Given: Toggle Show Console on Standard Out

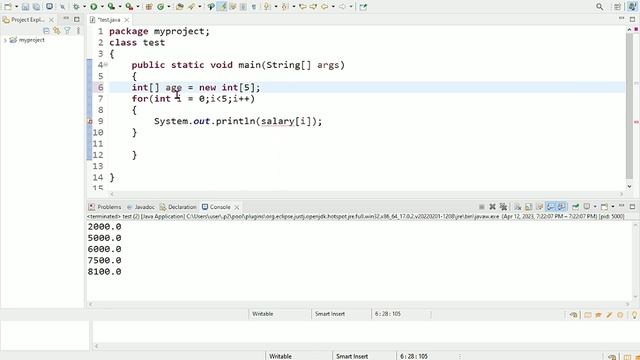Looking at the screenshot, I should tap(551, 207).
